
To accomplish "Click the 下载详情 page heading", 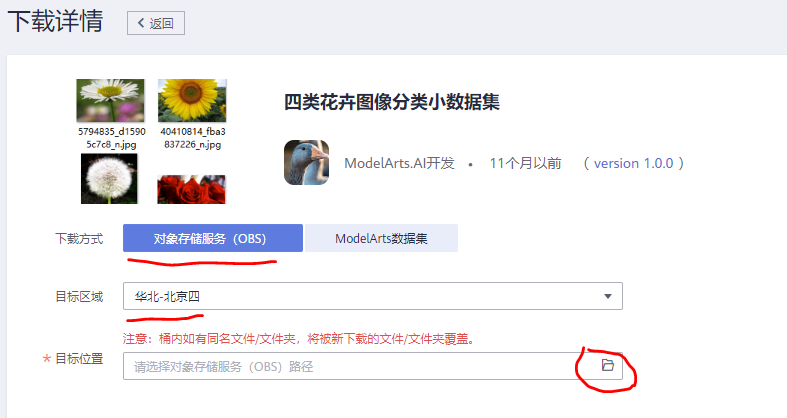I will [55, 22].
